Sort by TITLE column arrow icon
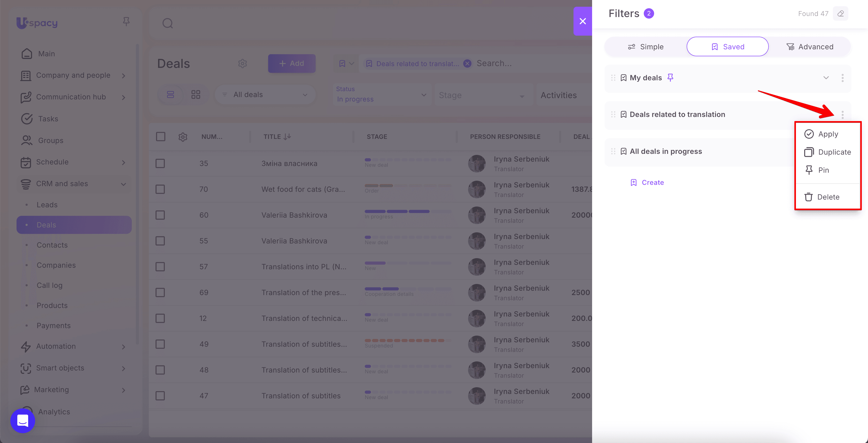This screenshot has height=443, width=868. [x=287, y=137]
